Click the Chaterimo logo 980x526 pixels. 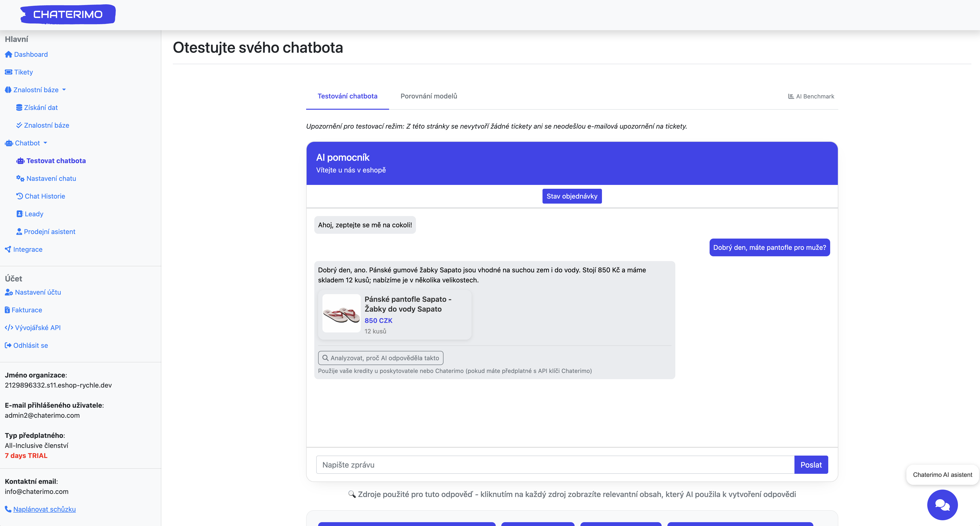coord(68,14)
